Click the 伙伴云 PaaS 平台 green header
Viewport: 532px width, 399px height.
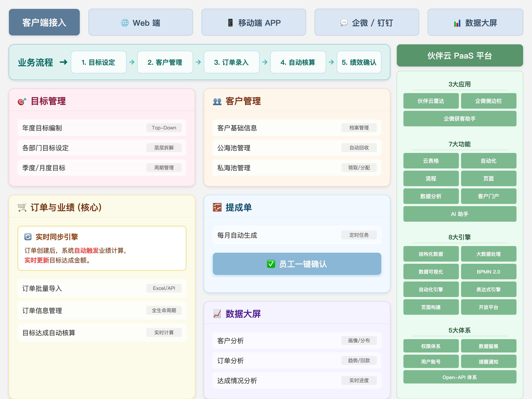click(460, 56)
